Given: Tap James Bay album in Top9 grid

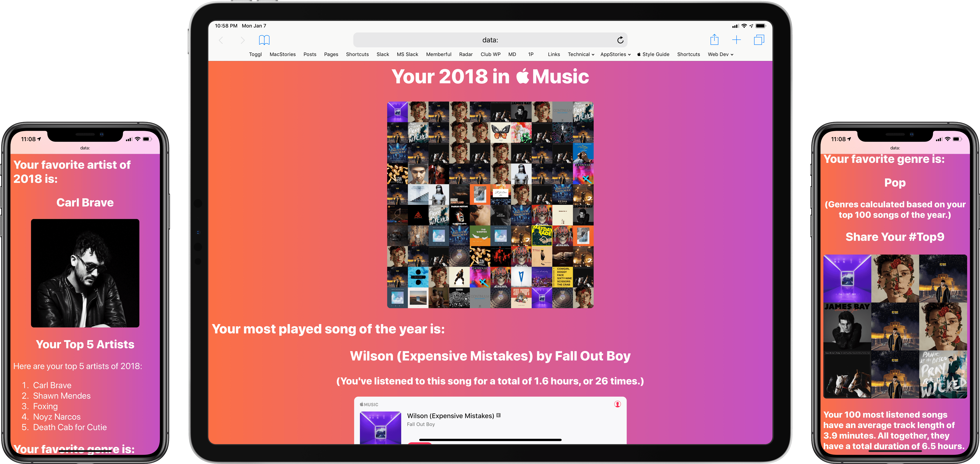Looking at the screenshot, I should tap(847, 327).
